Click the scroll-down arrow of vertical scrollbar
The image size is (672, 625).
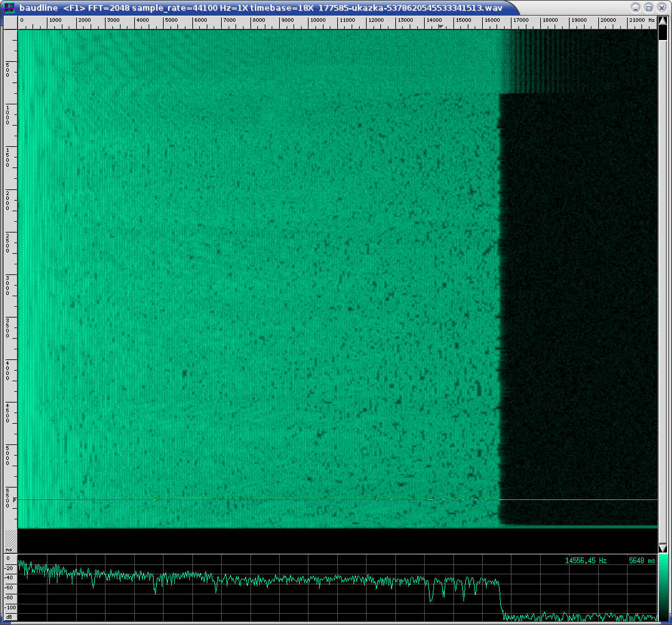663,548
